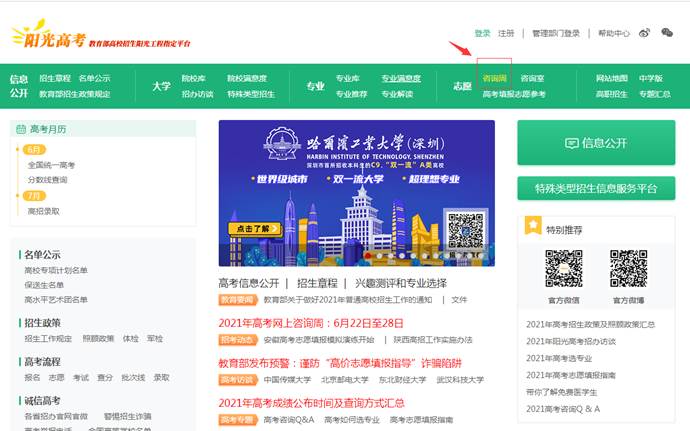
Task: Click 分数线查询 in calendar
Action: pyautogui.click(x=48, y=180)
